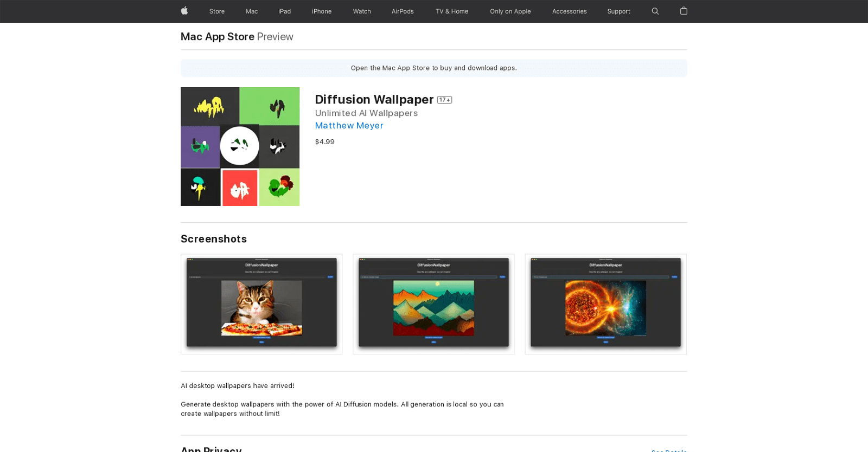Select Watch in the top menu

(362, 11)
